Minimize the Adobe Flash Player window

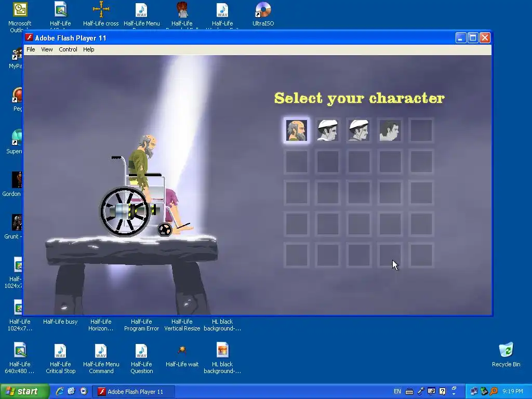tap(461, 37)
